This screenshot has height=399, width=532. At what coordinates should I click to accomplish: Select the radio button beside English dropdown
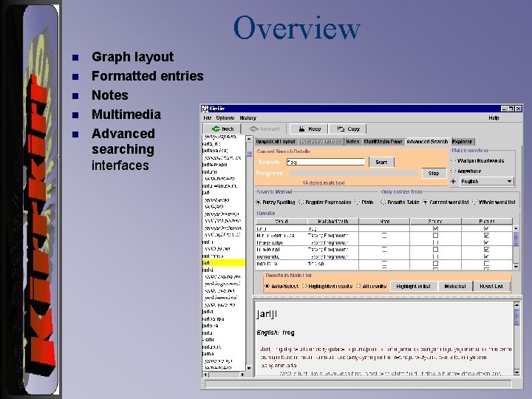click(x=453, y=182)
